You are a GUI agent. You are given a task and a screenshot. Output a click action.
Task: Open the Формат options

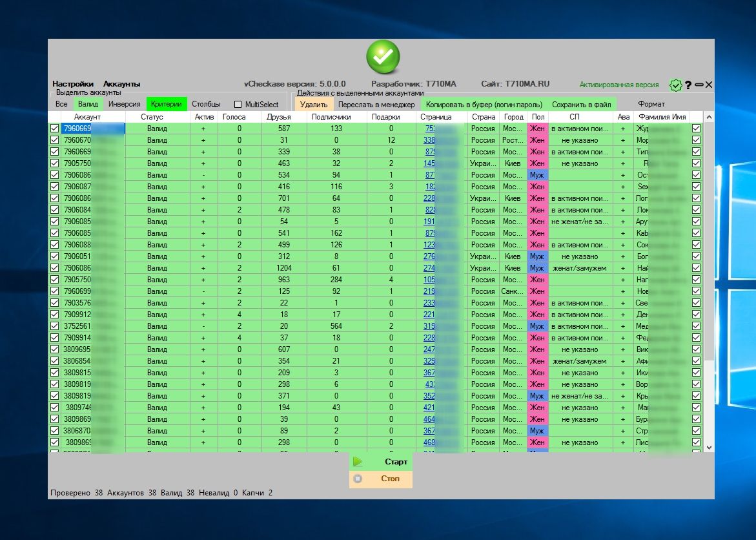coord(651,104)
